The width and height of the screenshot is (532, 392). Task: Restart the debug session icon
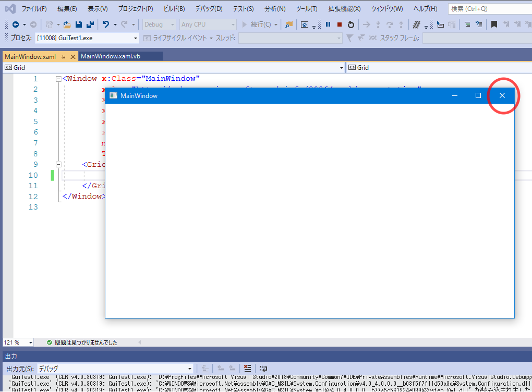pos(351,24)
